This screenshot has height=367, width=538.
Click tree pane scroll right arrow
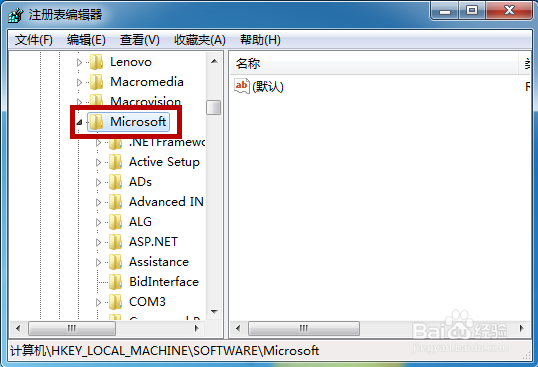point(197,328)
